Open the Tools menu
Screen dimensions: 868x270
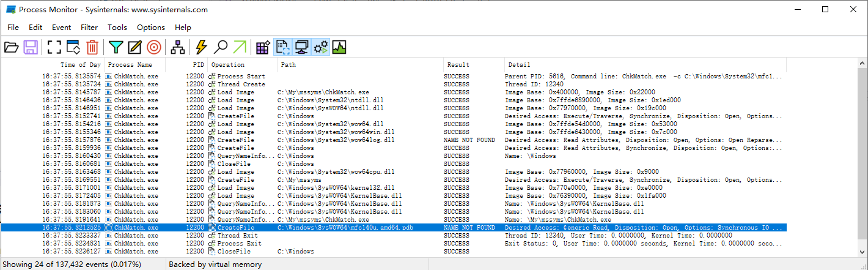117,28
